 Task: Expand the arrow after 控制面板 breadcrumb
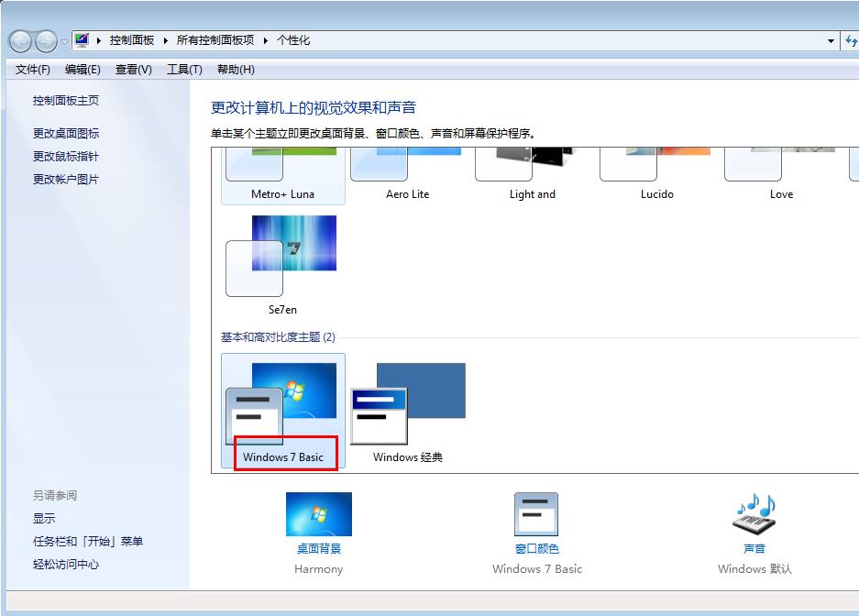click(x=165, y=40)
